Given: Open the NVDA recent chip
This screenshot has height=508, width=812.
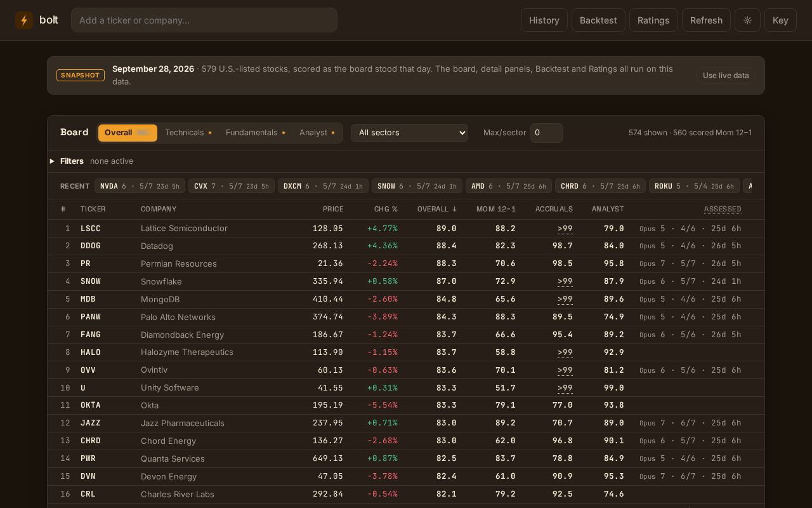Looking at the screenshot, I should [x=140, y=186].
